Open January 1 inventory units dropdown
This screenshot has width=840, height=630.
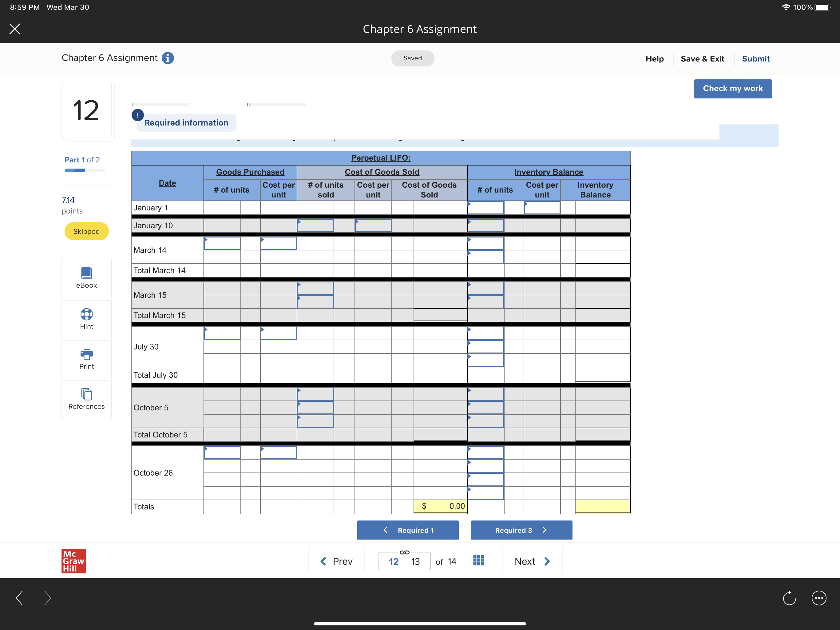(x=485, y=208)
